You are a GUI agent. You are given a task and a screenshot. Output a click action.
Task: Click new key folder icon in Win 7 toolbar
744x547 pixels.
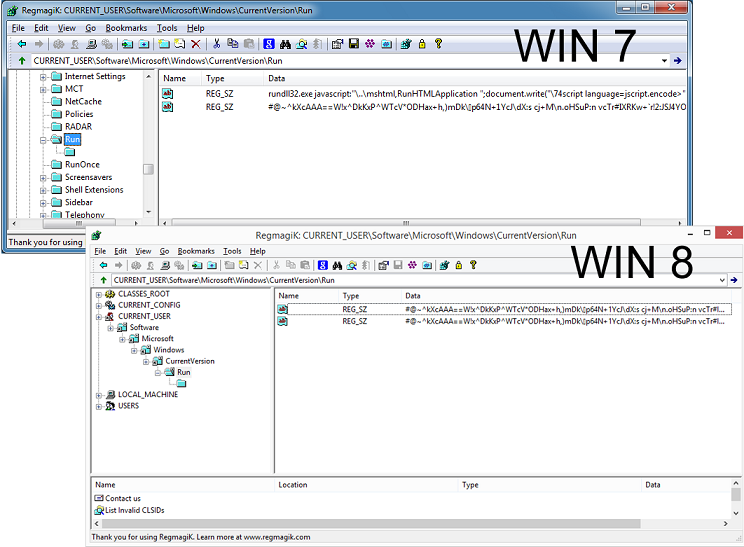click(x=164, y=44)
